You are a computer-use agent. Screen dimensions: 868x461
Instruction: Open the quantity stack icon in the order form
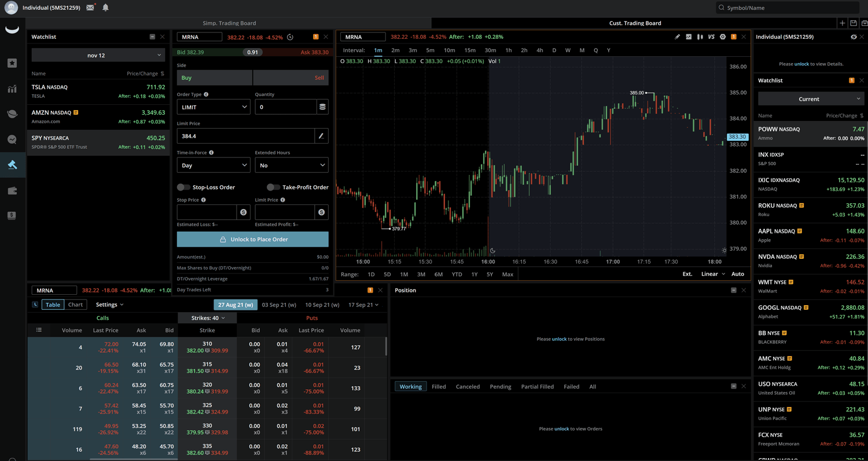[322, 107]
